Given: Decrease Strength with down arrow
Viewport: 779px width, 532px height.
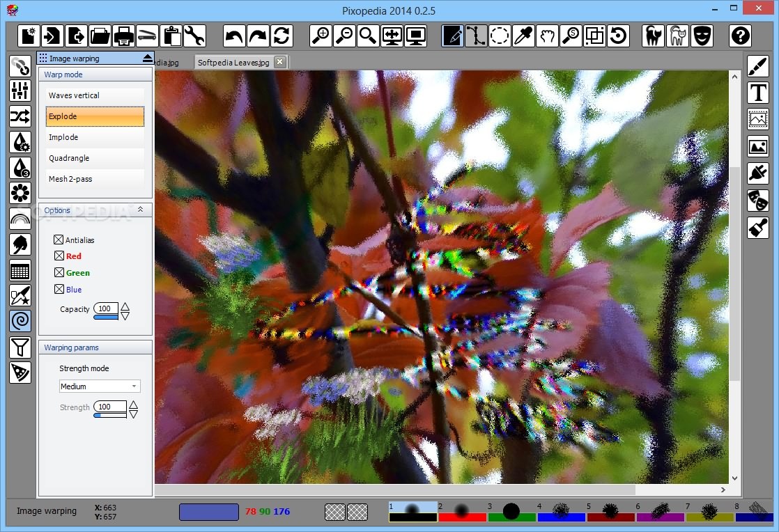Looking at the screenshot, I should coord(133,414).
